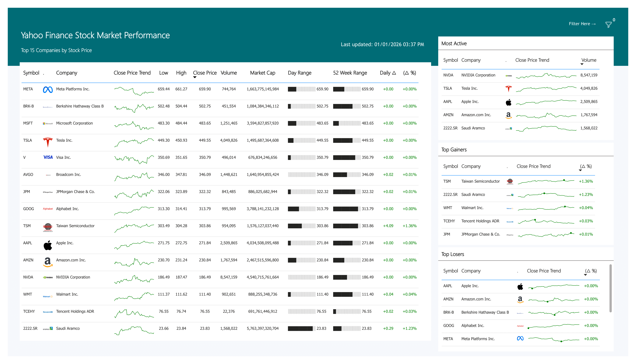Click the Top Losers panel scrollbar
This screenshot has width=636, height=364.
click(x=610, y=288)
